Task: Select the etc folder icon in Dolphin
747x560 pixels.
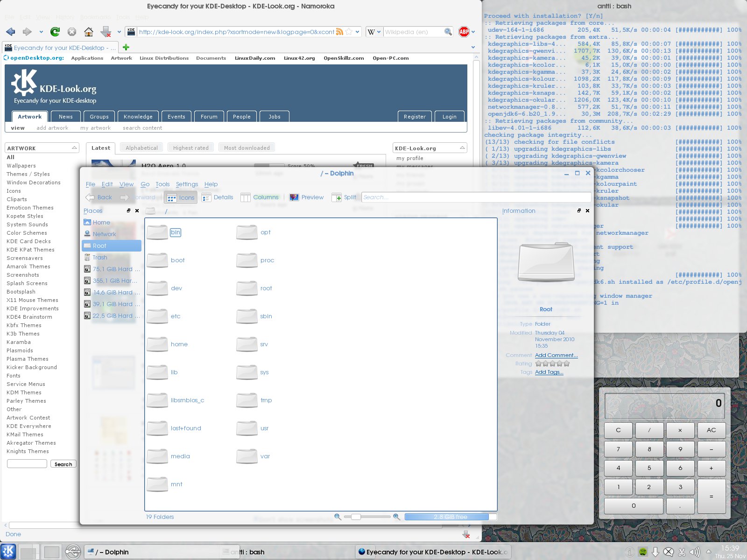Action: [157, 316]
